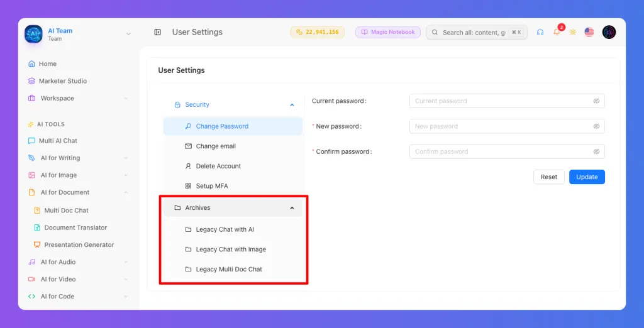Screen dimensions: 644x328
Task: Show the Current password with eye icon
Action: [596, 101]
